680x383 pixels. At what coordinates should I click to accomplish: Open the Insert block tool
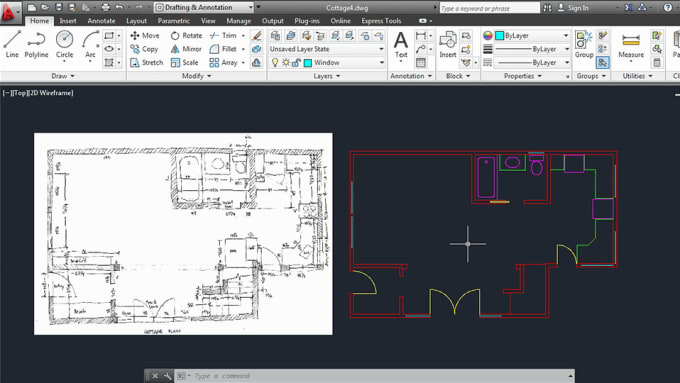(448, 45)
